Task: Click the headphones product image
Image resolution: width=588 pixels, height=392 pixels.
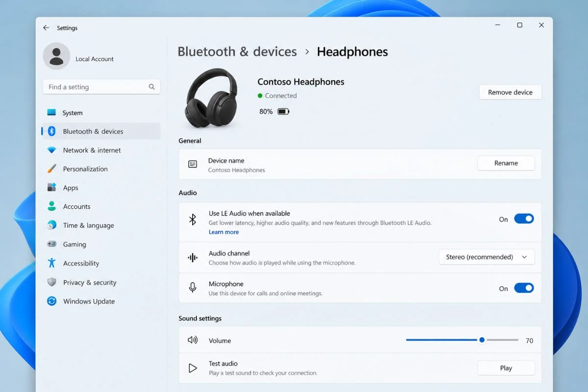Action: tap(211, 98)
